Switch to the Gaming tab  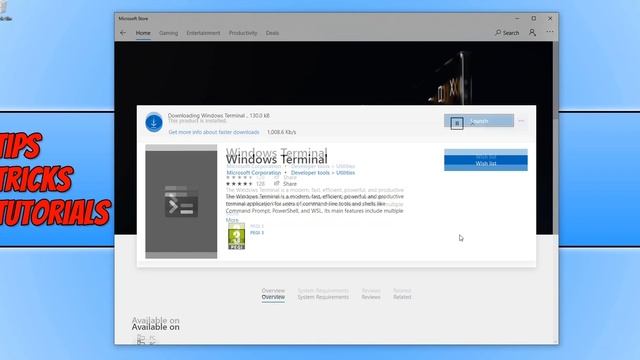(169, 33)
